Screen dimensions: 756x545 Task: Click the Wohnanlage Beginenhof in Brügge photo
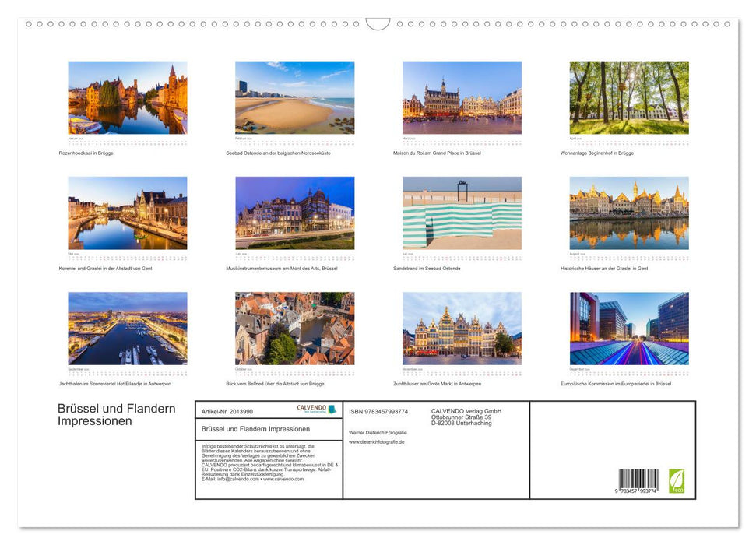click(x=629, y=97)
